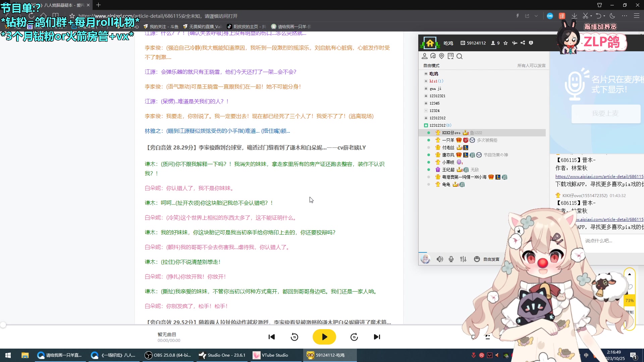Open the browser hamburger main menu
Viewport: 644px width, 362px height.
[636, 16]
